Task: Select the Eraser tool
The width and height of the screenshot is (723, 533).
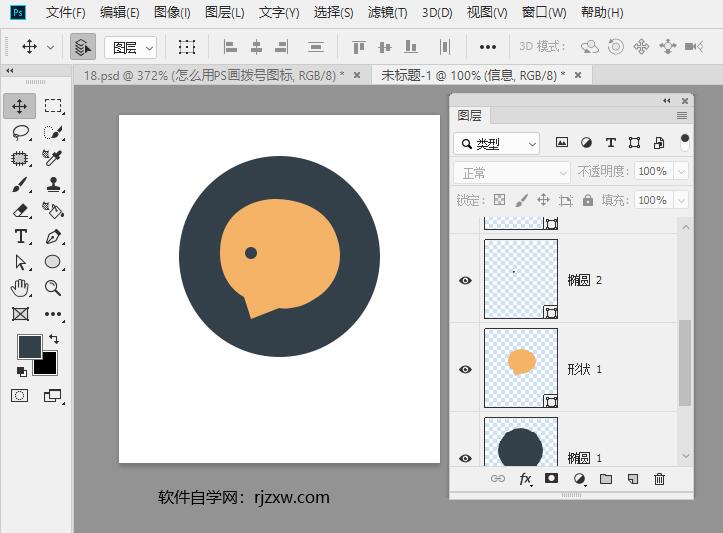Action: click(x=20, y=211)
